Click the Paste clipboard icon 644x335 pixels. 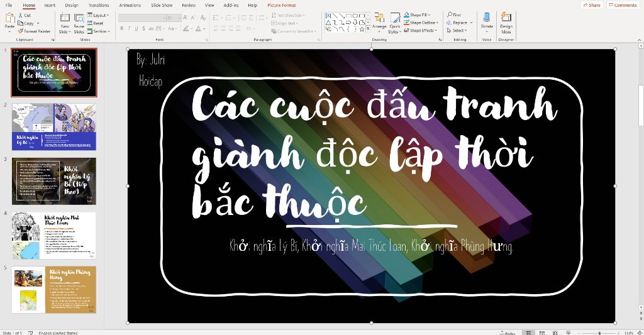pyautogui.click(x=9, y=19)
